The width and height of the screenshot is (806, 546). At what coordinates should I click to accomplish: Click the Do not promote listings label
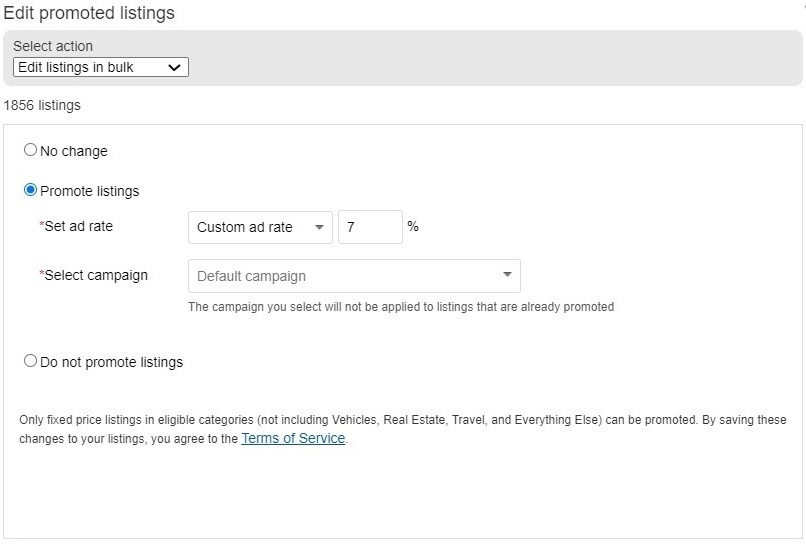112,362
